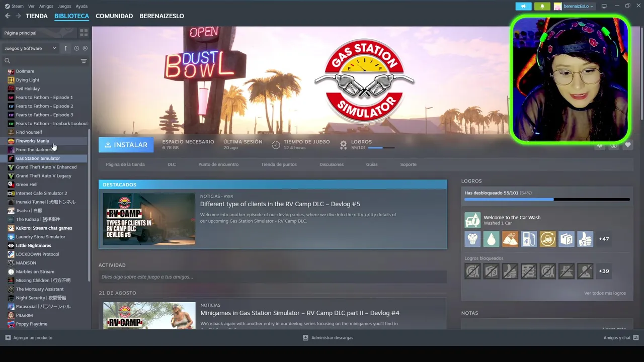This screenshot has width=644, height=362.
Task: Open the fuel pump 4 achievement icon
Action: point(529,239)
